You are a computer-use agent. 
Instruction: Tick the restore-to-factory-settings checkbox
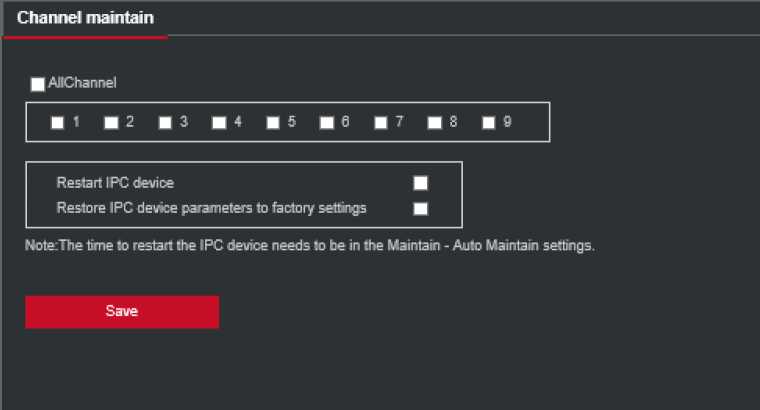pos(421,209)
